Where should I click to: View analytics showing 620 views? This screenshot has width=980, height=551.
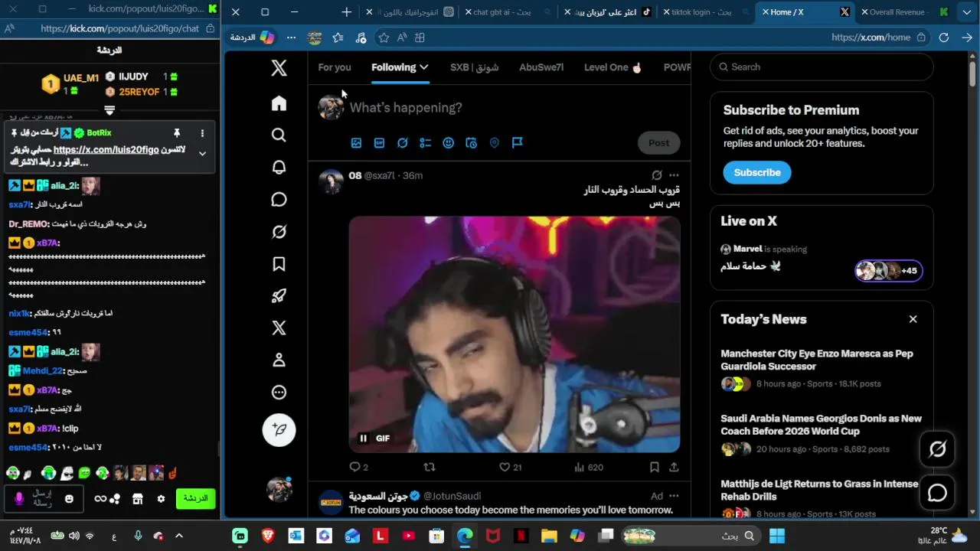589,467
